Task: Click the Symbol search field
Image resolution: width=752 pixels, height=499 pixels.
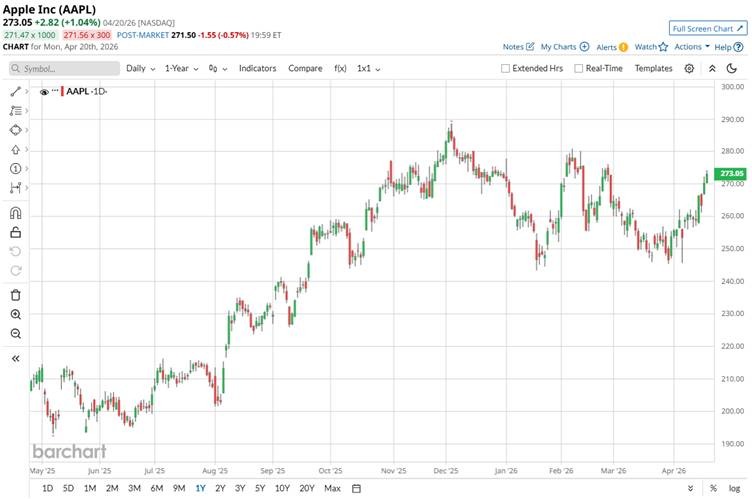Action: point(64,68)
